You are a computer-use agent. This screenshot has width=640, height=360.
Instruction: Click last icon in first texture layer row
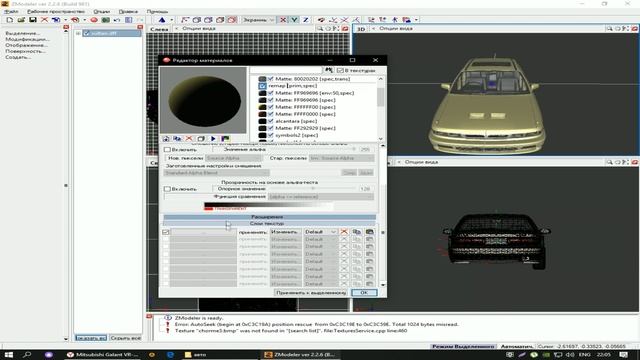click(369, 232)
